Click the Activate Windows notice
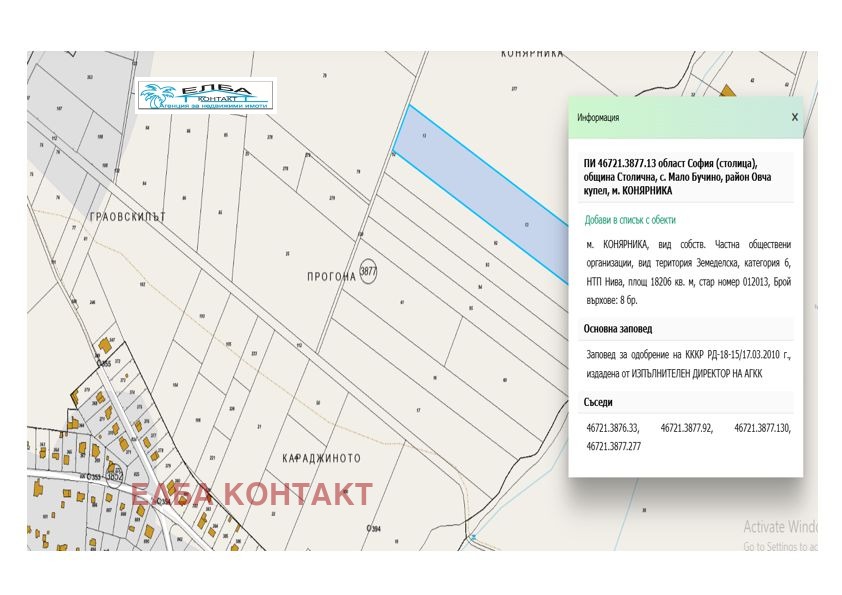Screen dimensions: 842x595 780,527
